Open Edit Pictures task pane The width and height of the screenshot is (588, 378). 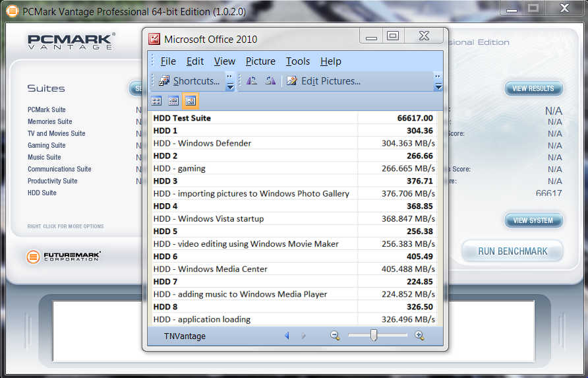click(x=324, y=81)
